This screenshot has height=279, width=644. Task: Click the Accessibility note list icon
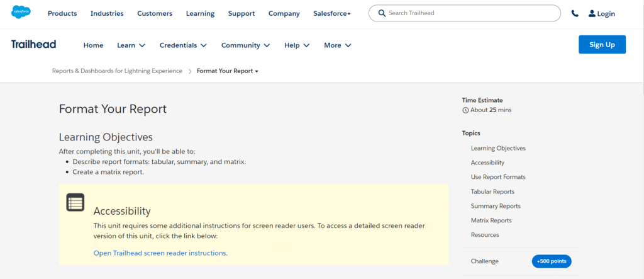point(75,202)
